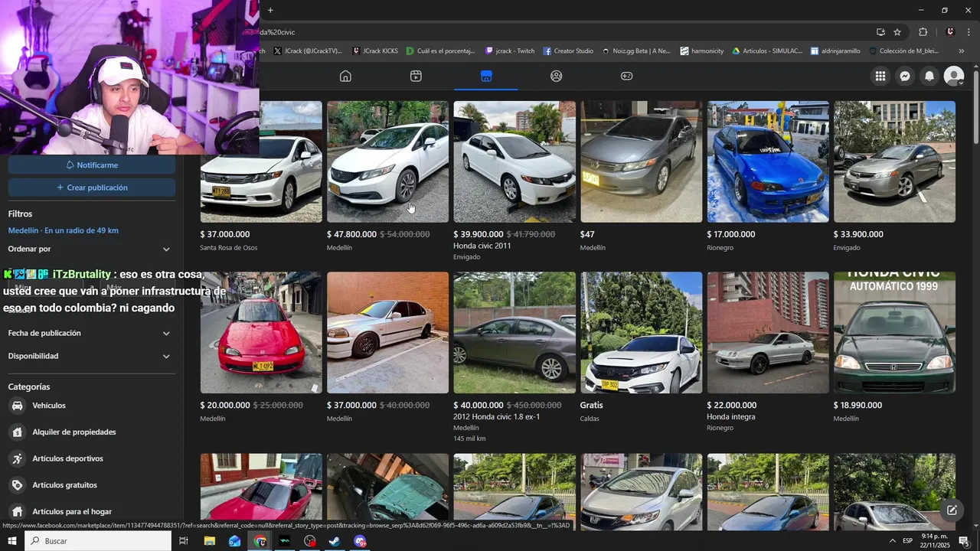Open the $33.900.000 Envigado listing
Image resolution: width=980 pixels, height=551 pixels.
coord(894,177)
